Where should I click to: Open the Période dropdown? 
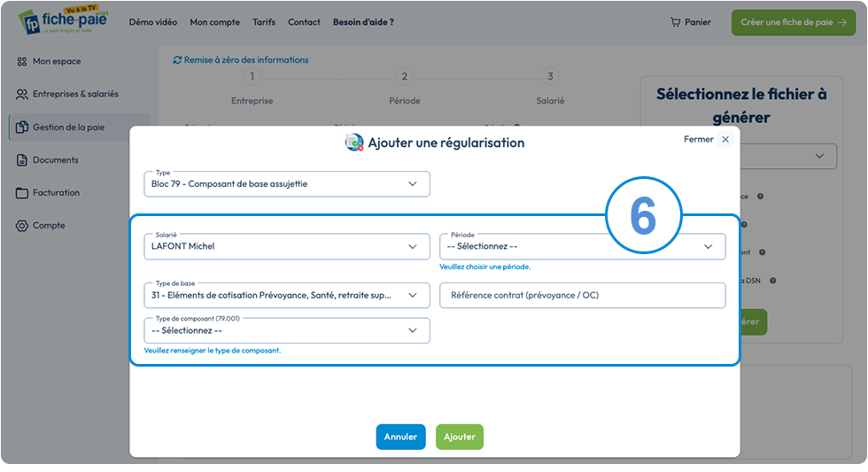click(583, 247)
